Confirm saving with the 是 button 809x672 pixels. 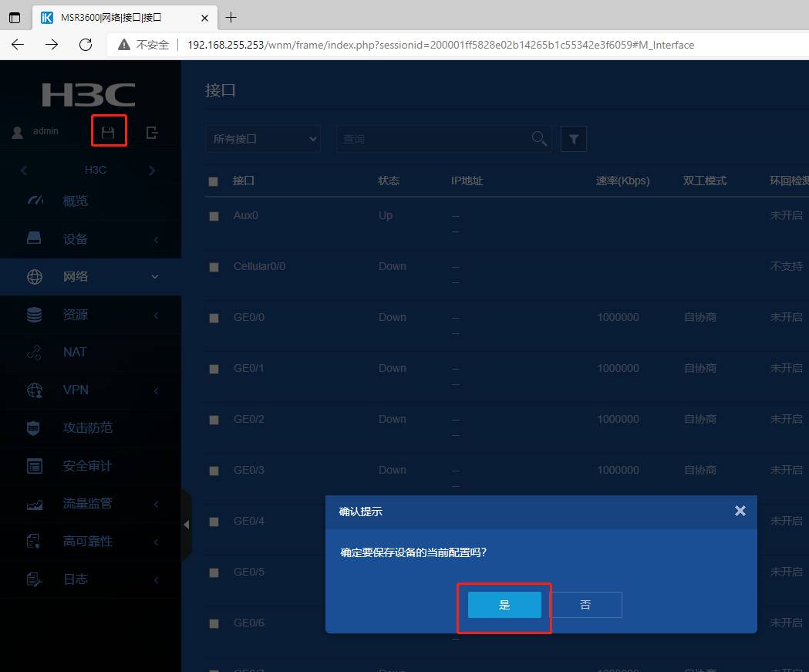point(504,605)
